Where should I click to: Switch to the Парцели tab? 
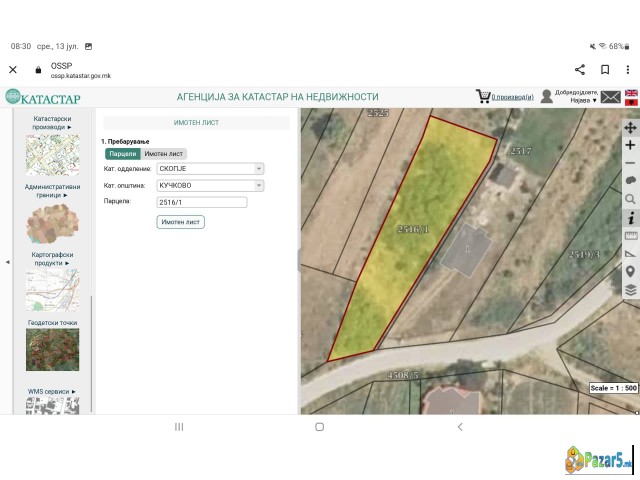click(x=122, y=154)
